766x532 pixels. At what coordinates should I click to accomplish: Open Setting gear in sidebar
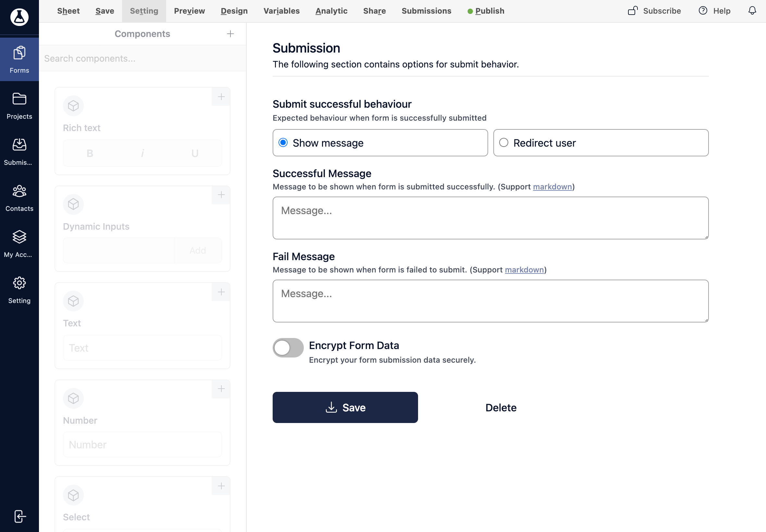(x=19, y=283)
